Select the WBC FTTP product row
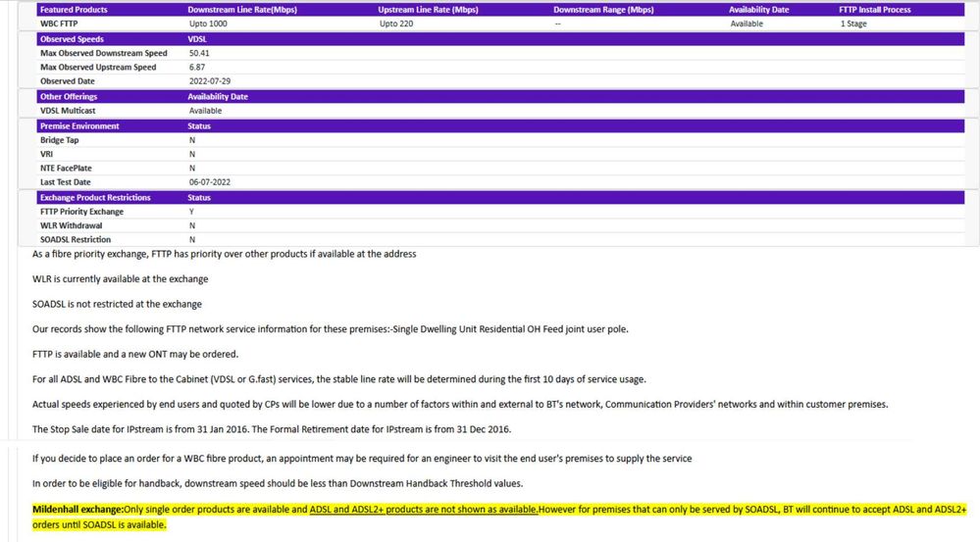 61,24
